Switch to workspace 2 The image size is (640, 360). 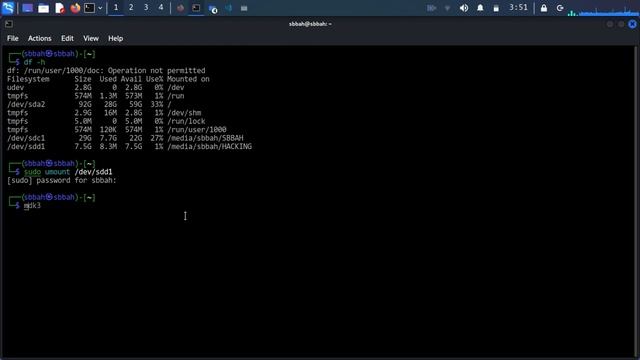131,8
